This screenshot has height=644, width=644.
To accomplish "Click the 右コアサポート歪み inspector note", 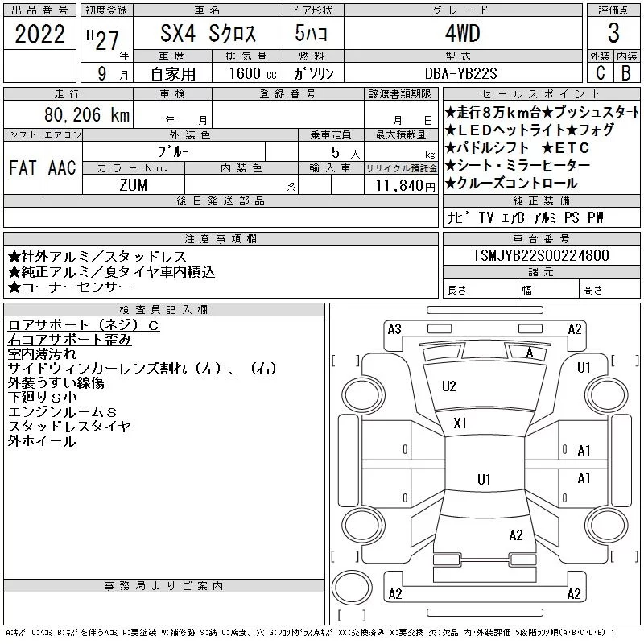I will 69,340.
